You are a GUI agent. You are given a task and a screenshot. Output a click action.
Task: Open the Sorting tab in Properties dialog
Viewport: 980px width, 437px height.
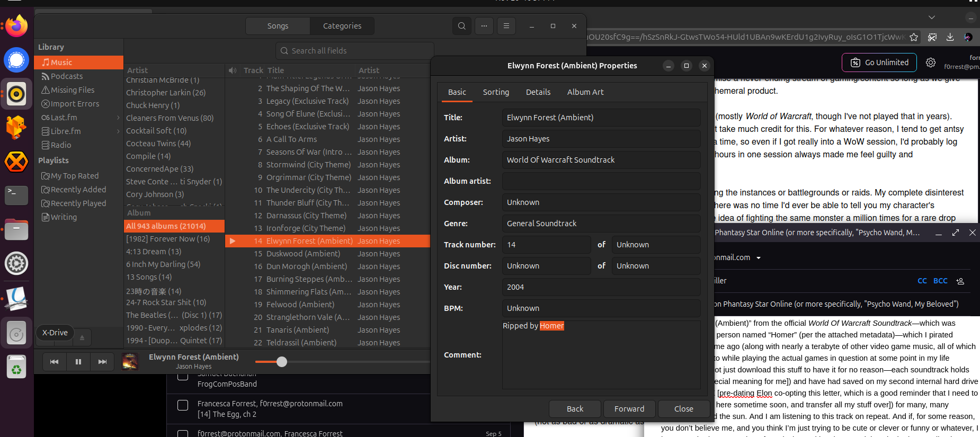pyautogui.click(x=496, y=92)
